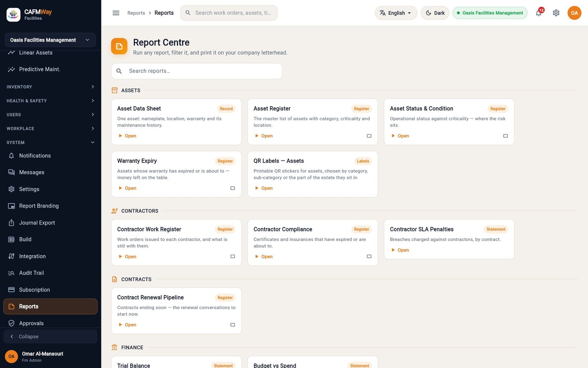Open Approvals in sidebar

(50, 323)
